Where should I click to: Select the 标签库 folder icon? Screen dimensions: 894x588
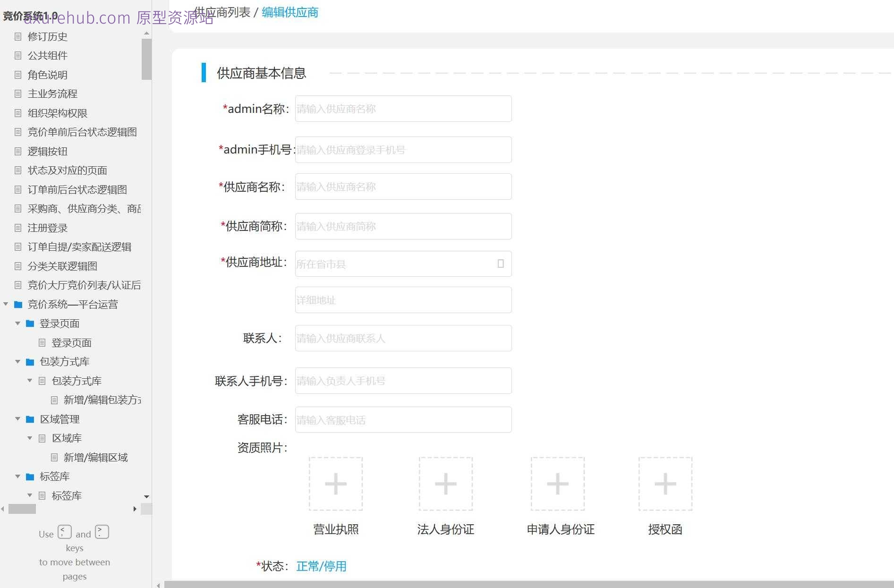coord(30,476)
